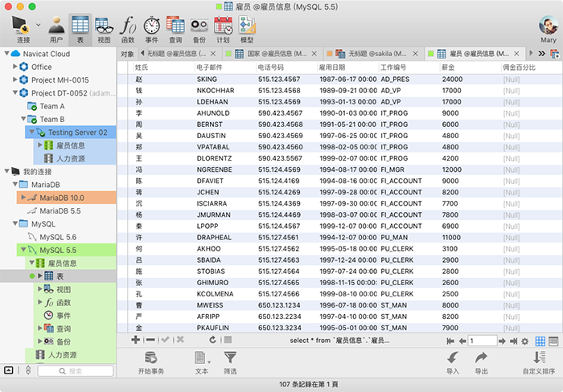
Task: Open the page settings gear icon
Action: (525, 341)
